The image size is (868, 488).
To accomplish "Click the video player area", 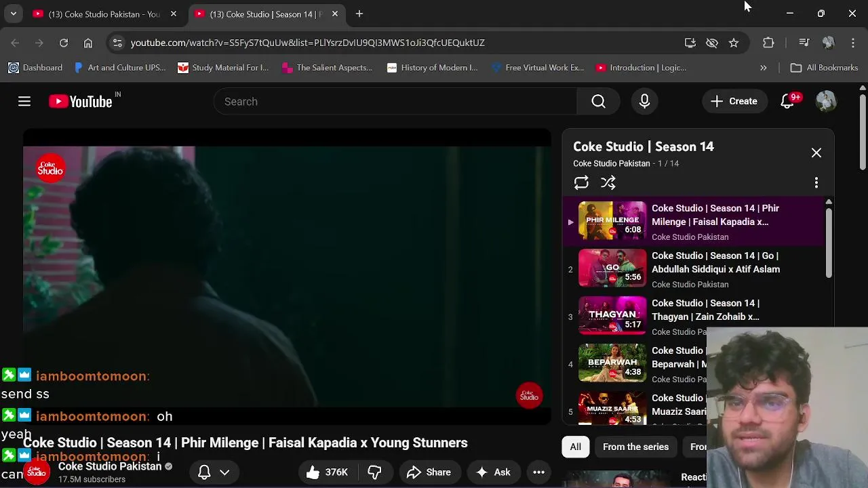I will 287,277.
